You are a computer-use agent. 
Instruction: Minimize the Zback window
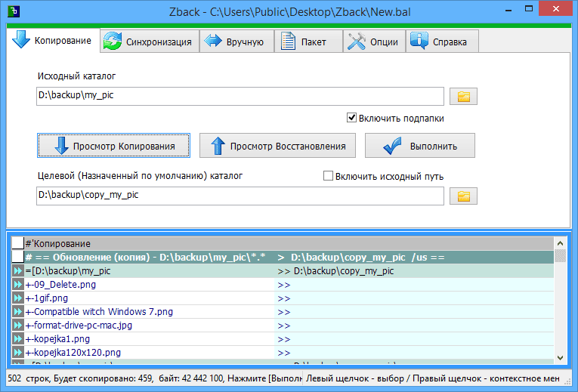[508, 10]
